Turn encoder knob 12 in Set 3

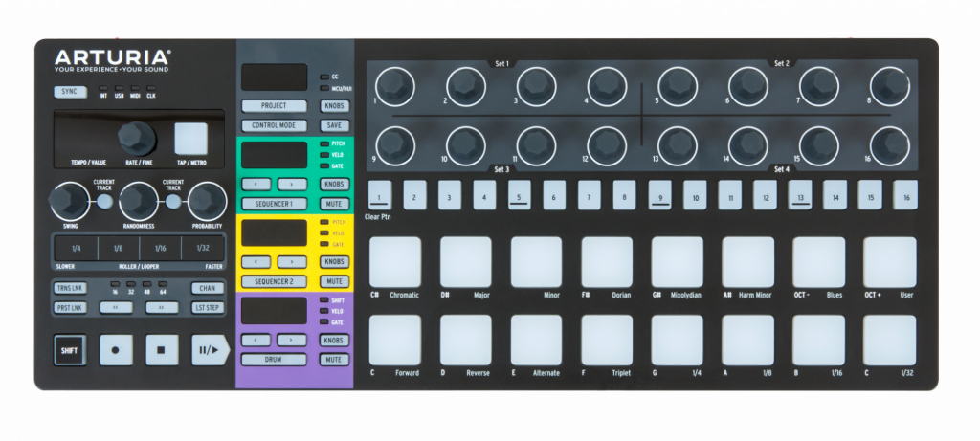607,146
